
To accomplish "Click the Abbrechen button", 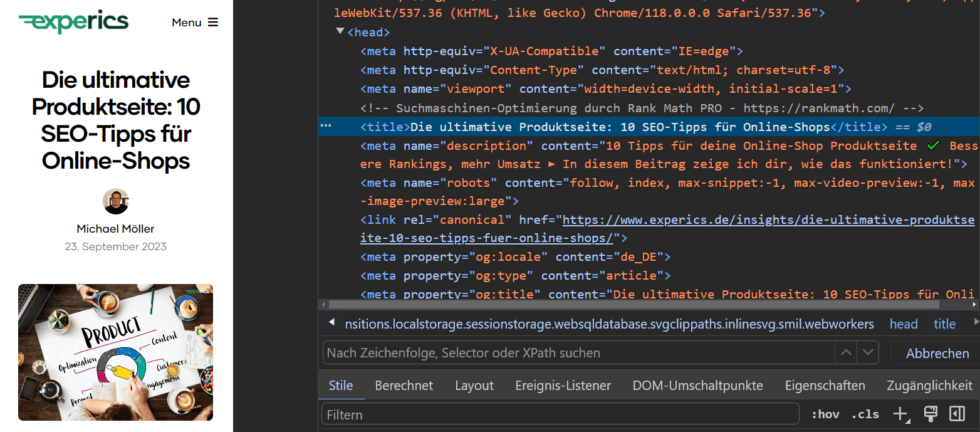I will (x=938, y=353).
